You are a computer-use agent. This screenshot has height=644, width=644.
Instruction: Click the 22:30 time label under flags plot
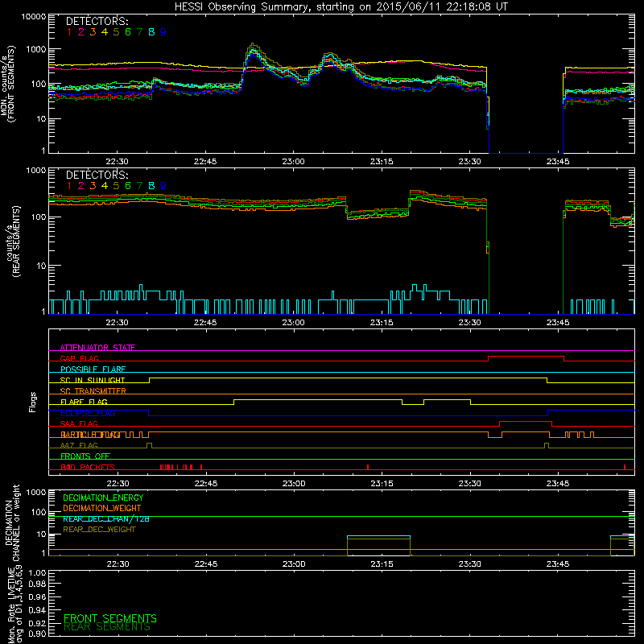click(x=118, y=484)
